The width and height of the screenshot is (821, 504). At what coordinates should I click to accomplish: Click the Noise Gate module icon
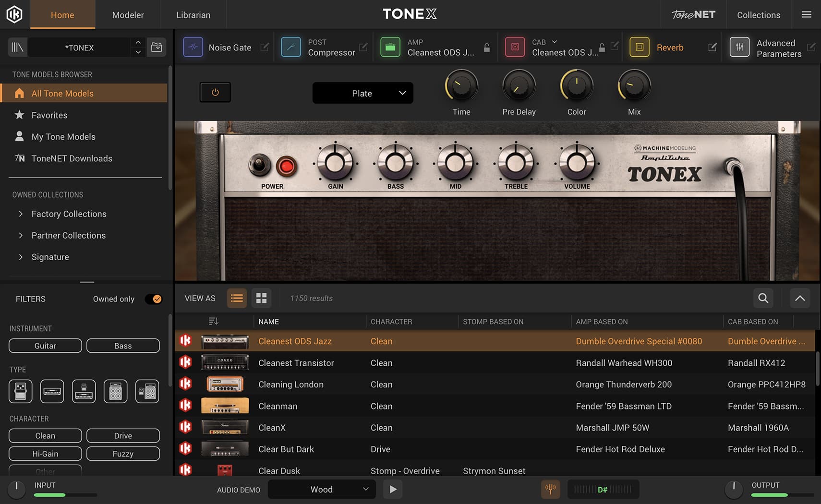(193, 47)
